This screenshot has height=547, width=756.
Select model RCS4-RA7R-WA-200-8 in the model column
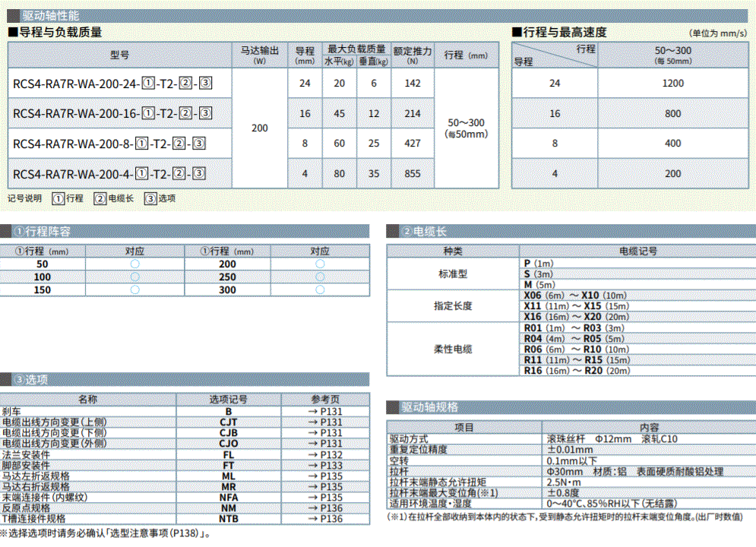109,144
